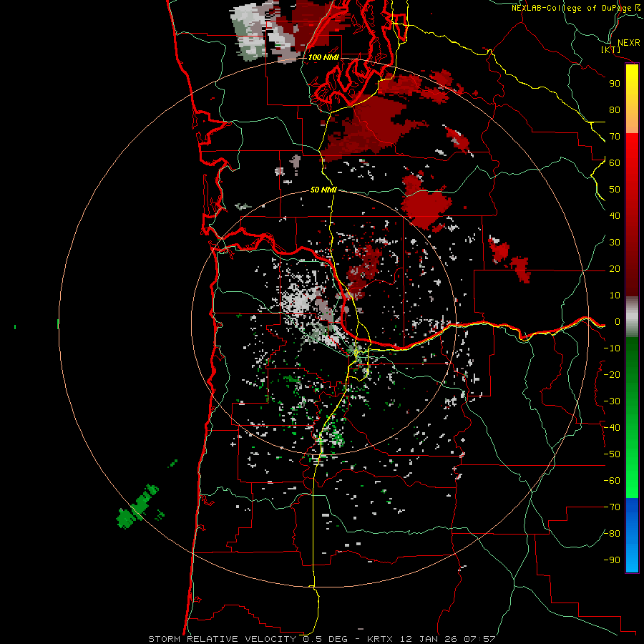Click the "07:57" timestamp text
Screen dimensions: 644x644
coord(479,639)
